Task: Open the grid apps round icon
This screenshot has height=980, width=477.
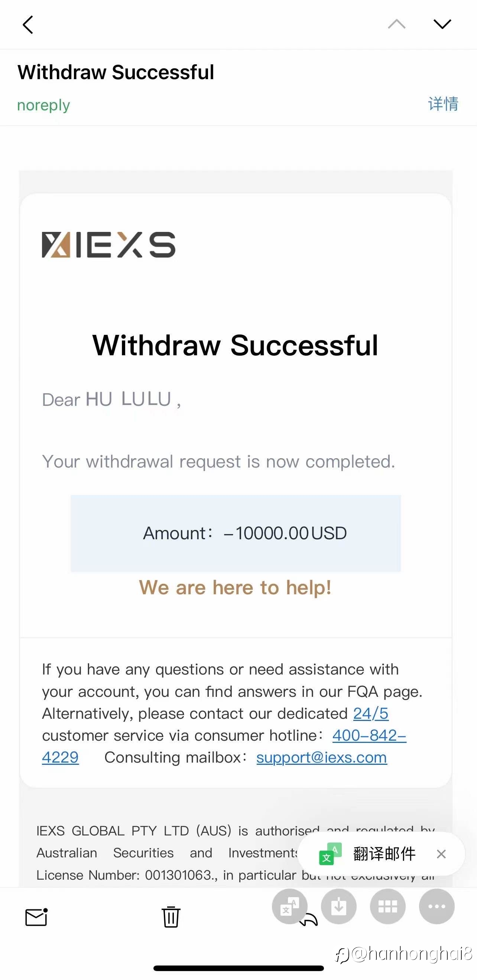Action: click(x=387, y=906)
